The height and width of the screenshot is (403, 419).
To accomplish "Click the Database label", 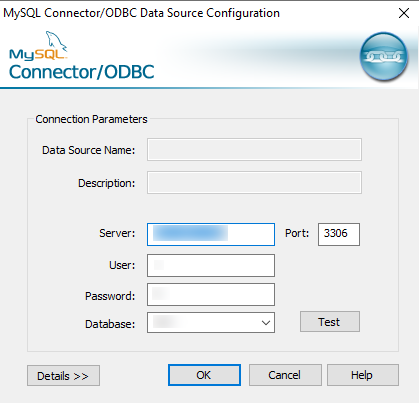I will 110,324.
